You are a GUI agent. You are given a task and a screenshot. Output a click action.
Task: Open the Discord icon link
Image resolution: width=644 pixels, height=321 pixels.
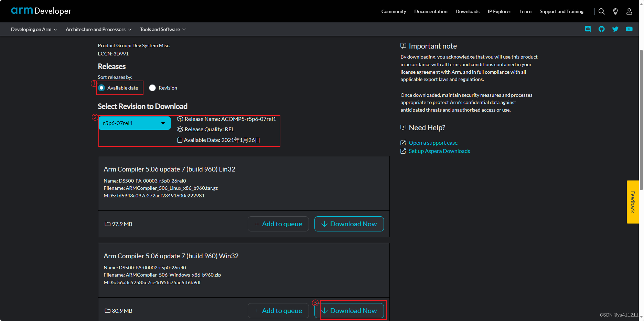coord(588,29)
